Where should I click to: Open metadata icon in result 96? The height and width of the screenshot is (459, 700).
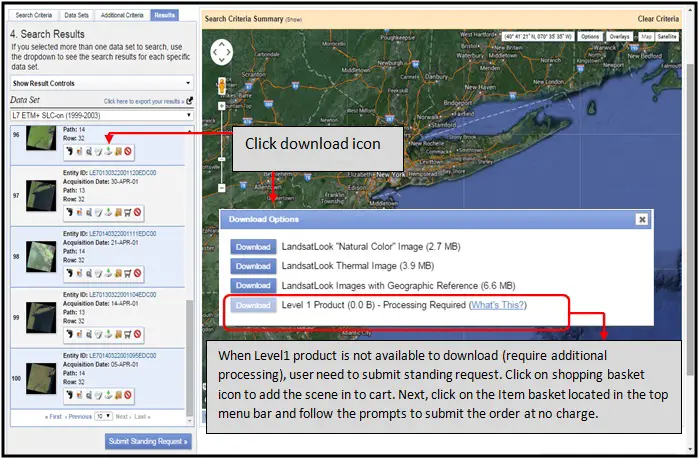pyautogui.click(x=99, y=151)
